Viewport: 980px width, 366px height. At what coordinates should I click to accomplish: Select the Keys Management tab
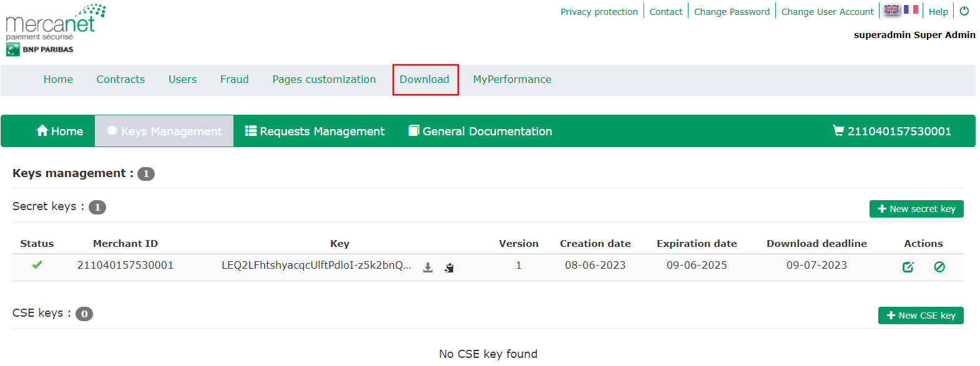tap(164, 131)
